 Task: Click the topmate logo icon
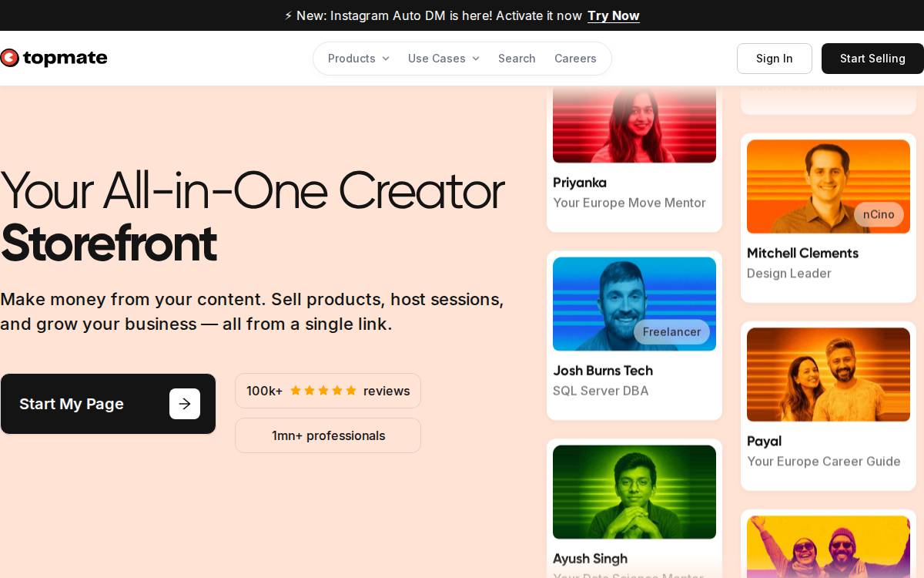[x=8, y=58]
